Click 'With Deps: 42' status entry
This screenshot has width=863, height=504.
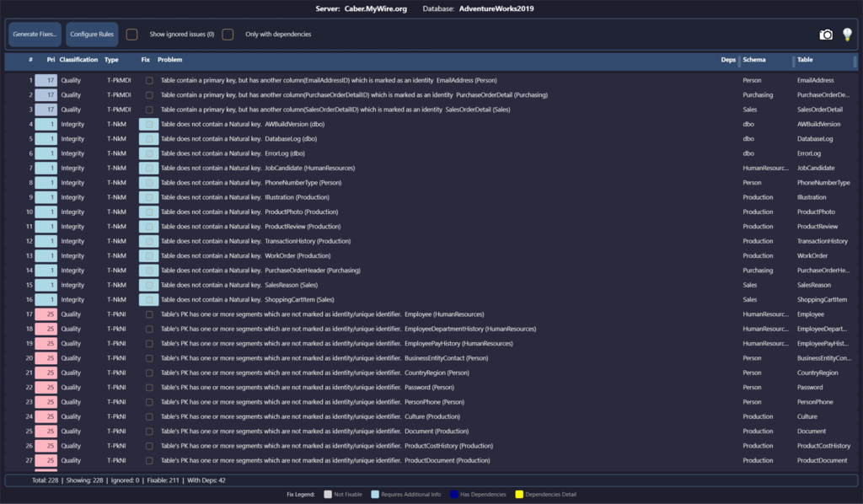coord(206,480)
